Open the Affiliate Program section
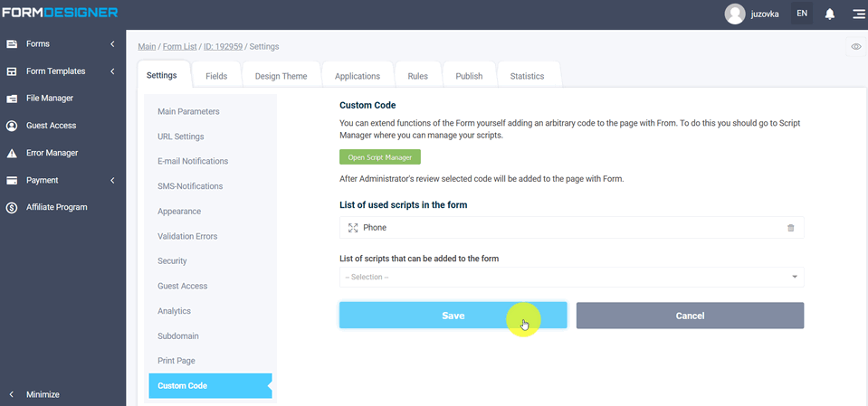The height and width of the screenshot is (406, 868). tap(56, 207)
